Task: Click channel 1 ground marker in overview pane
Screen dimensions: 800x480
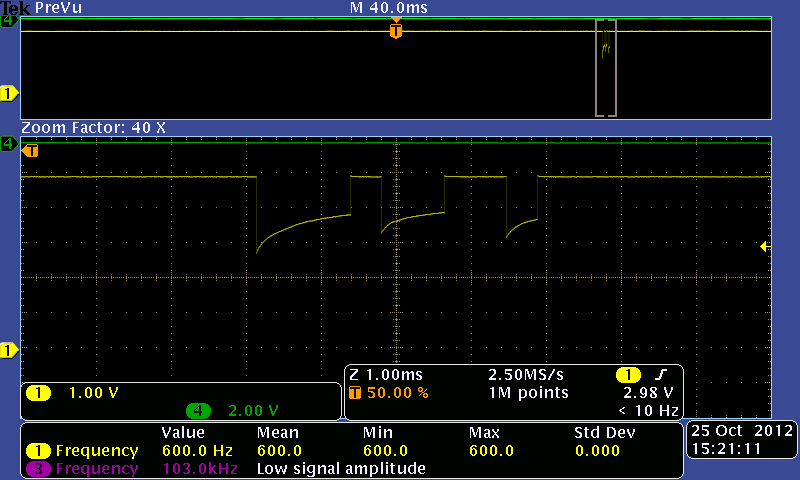Action: [9, 94]
